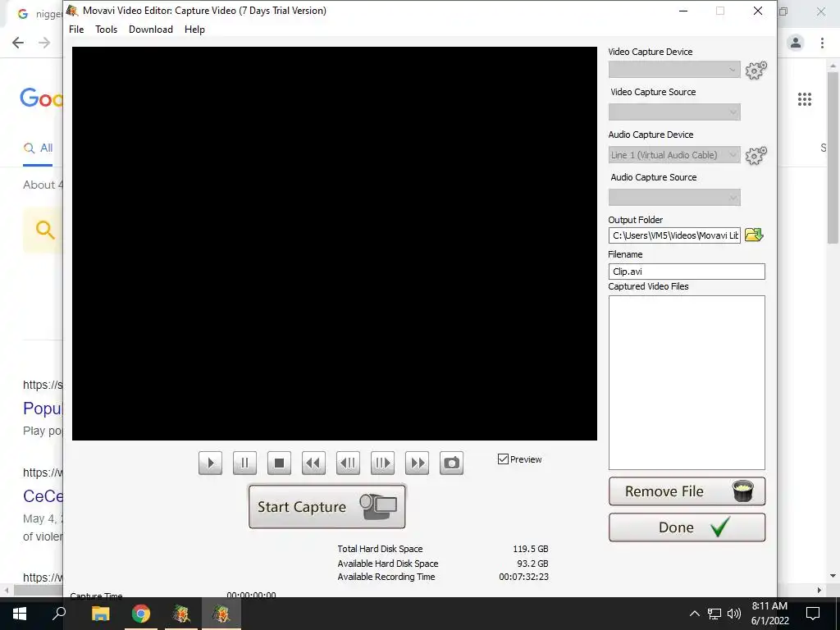Screen dimensions: 840x630
Task: Click the Output Folder path field
Action: tap(674, 235)
